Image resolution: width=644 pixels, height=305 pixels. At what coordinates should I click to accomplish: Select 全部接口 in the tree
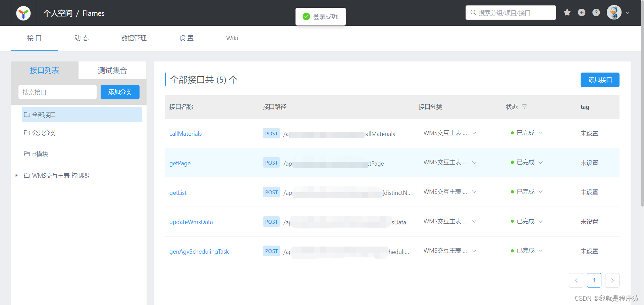pyautogui.click(x=82, y=115)
